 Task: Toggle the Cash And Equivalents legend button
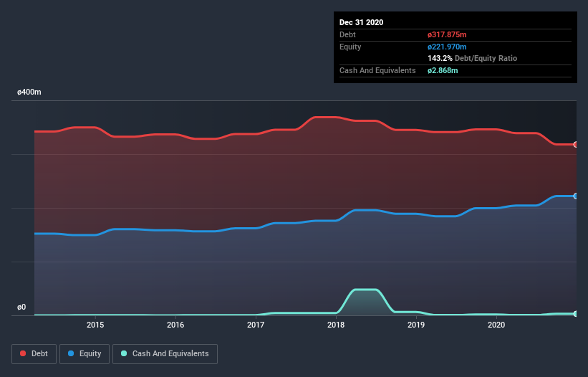click(165, 354)
